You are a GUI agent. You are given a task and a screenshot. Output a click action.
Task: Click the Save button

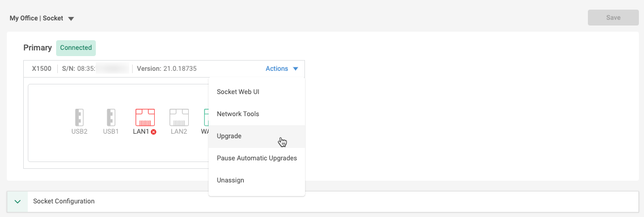[613, 18]
